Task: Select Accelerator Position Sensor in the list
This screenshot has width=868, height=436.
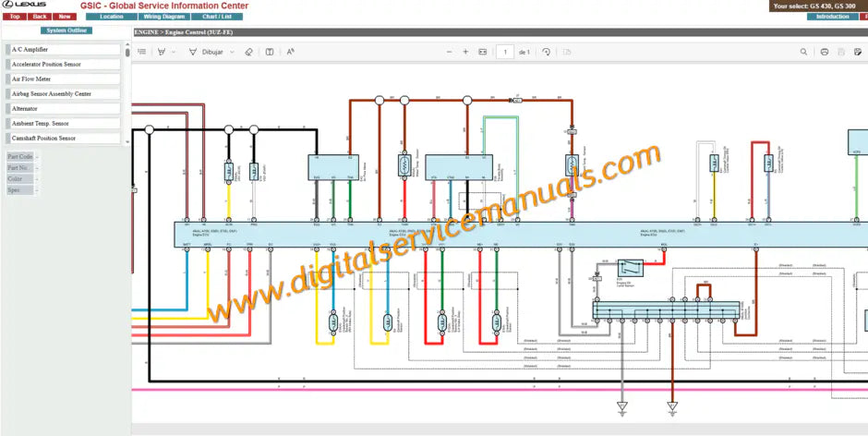Action: point(63,65)
